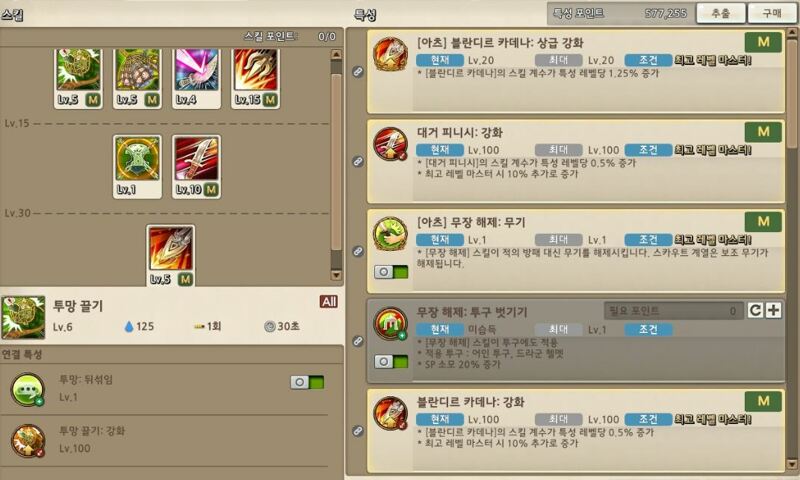Click the Lv.1 green shield skill icon

(x=137, y=166)
